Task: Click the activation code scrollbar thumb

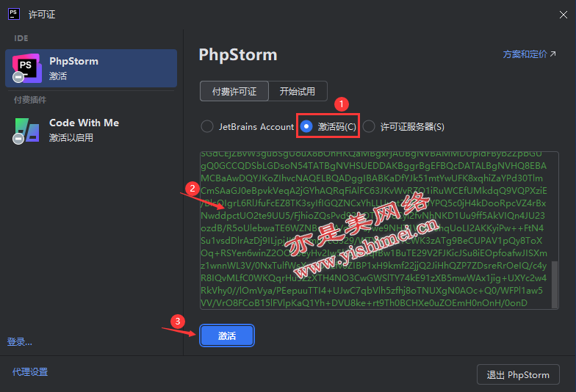Action: [555, 285]
